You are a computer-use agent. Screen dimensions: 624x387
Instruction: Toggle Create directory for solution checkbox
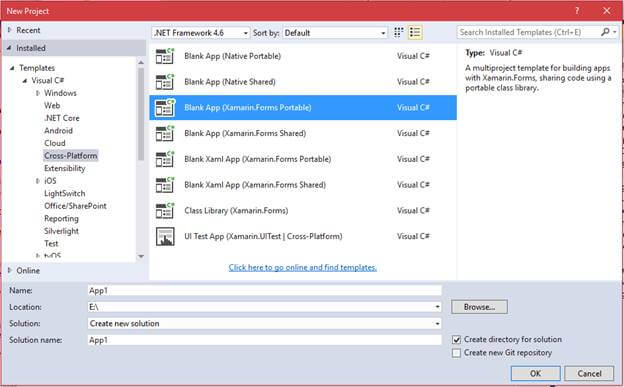pos(456,340)
